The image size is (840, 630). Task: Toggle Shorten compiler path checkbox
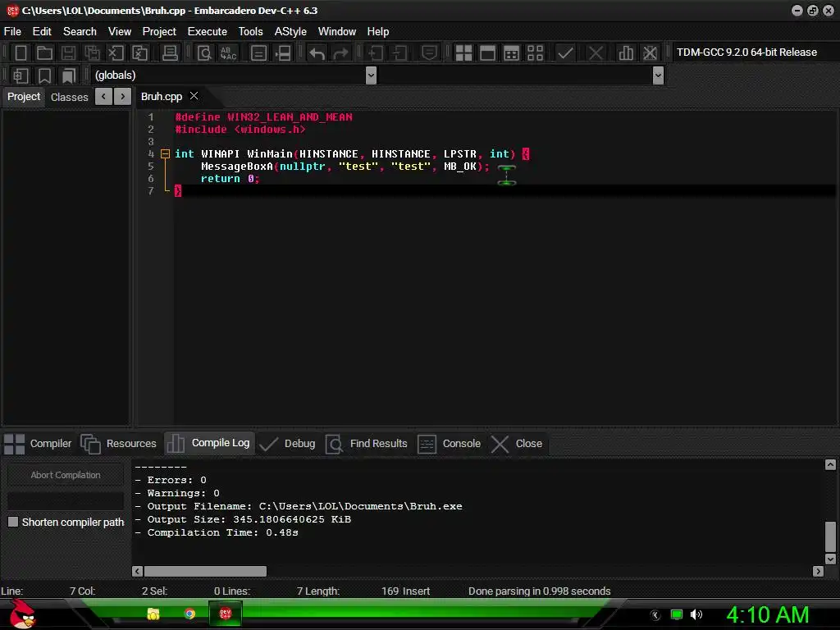pyautogui.click(x=13, y=522)
